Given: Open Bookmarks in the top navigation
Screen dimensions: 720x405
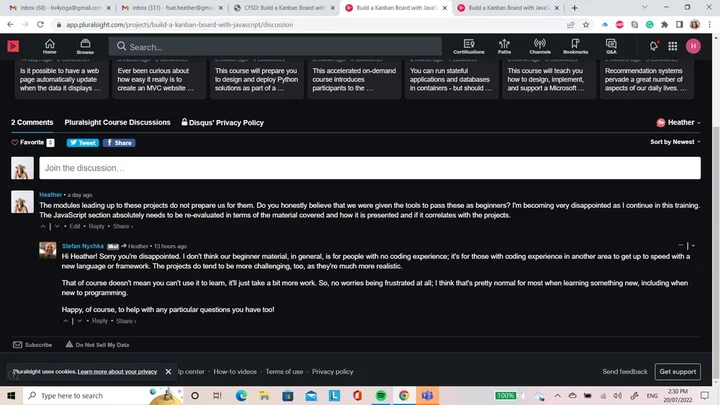Looking at the screenshot, I should (575, 46).
